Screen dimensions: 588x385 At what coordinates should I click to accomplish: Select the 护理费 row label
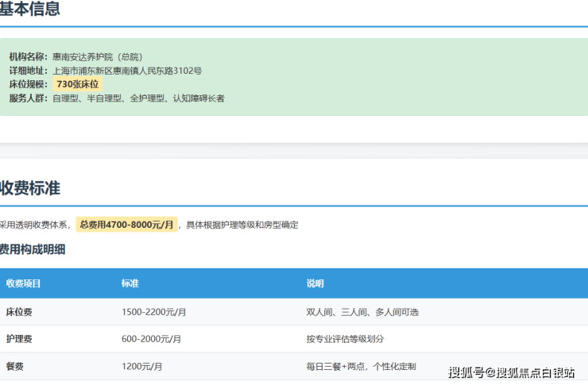pyautogui.click(x=19, y=339)
